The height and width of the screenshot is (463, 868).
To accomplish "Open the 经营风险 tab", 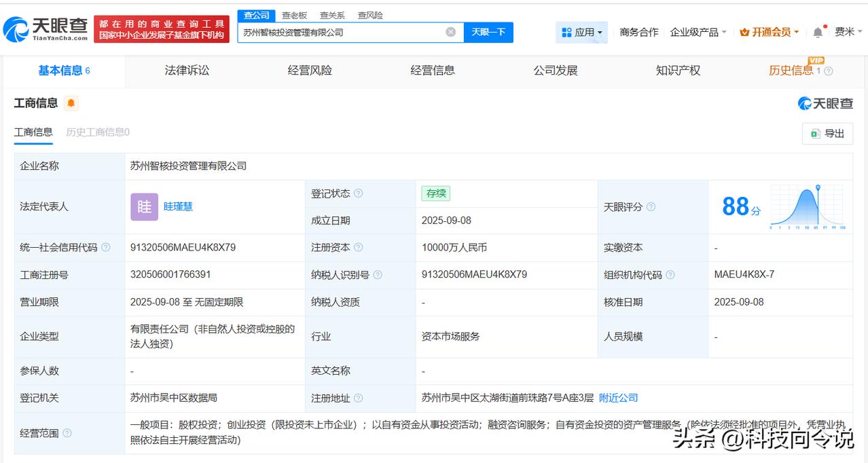I will [x=310, y=71].
